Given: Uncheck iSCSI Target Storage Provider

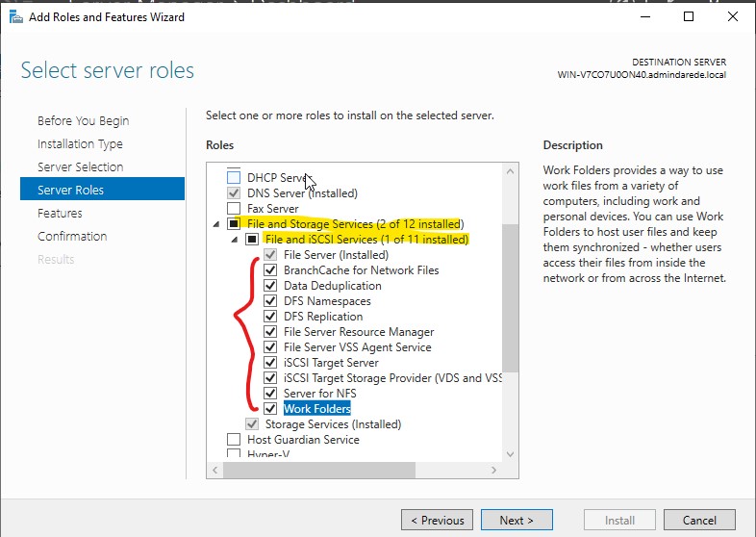Looking at the screenshot, I should point(270,378).
